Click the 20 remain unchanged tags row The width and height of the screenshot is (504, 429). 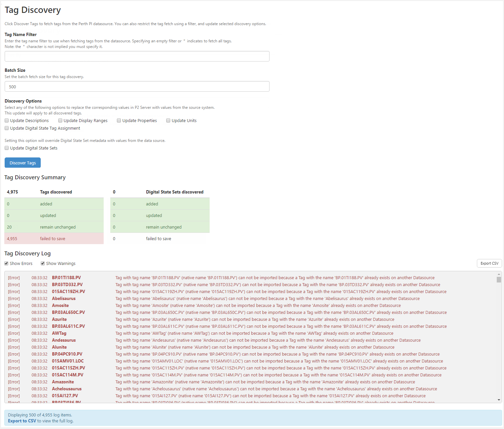click(x=54, y=227)
